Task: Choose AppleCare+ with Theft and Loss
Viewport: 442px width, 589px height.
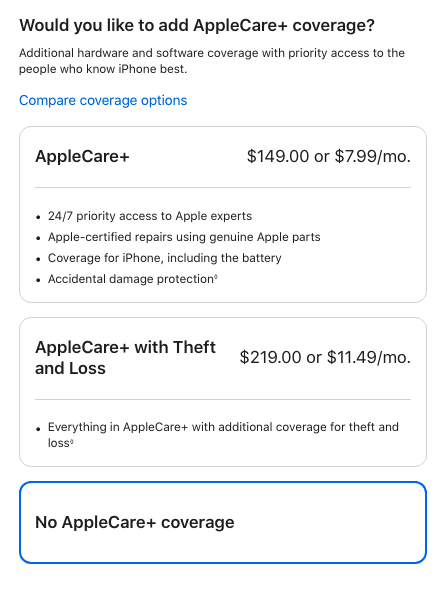Action: coord(223,392)
